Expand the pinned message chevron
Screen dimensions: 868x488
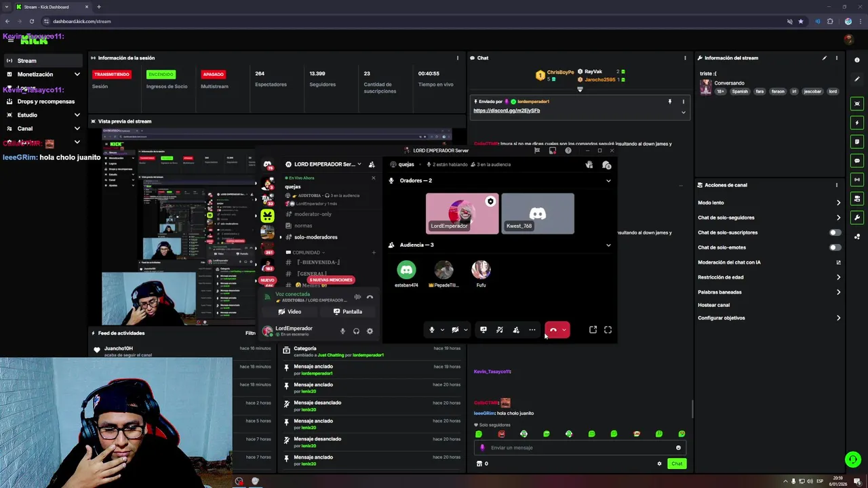pos(683,113)
